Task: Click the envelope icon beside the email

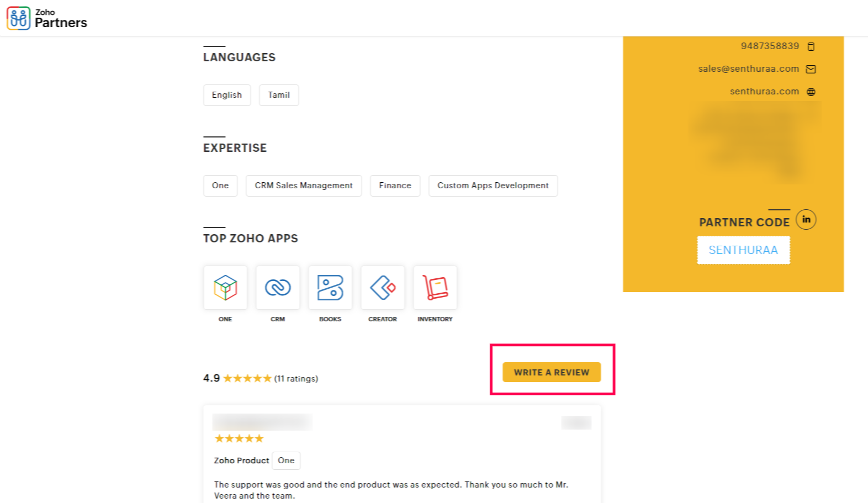Action: tap(811, 69)
